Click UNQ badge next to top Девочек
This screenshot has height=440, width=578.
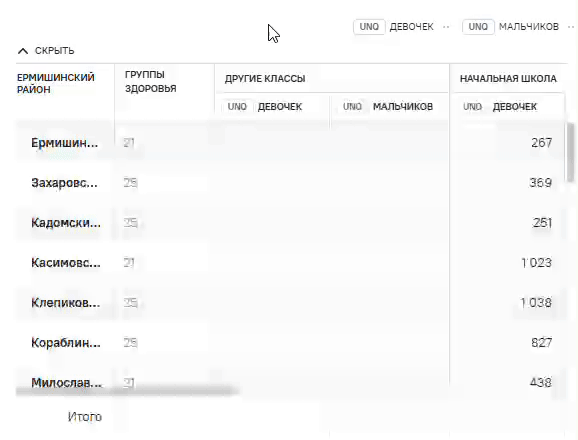coord(369,27)
